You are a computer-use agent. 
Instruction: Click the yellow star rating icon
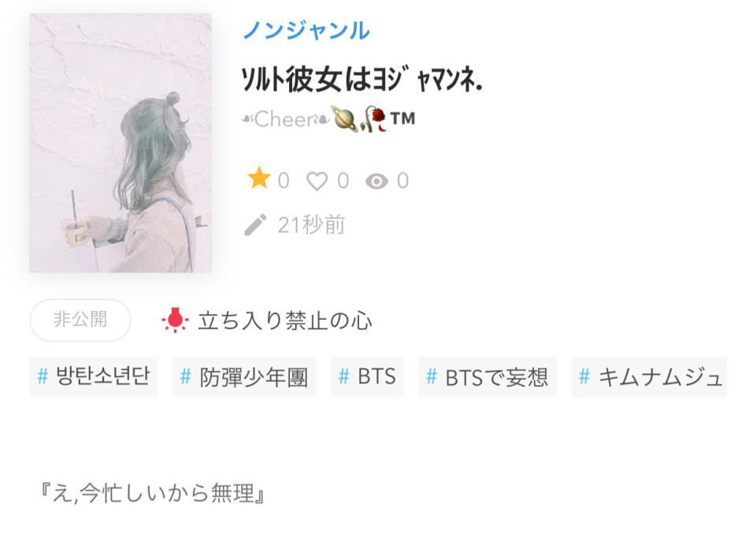[259, 178]
